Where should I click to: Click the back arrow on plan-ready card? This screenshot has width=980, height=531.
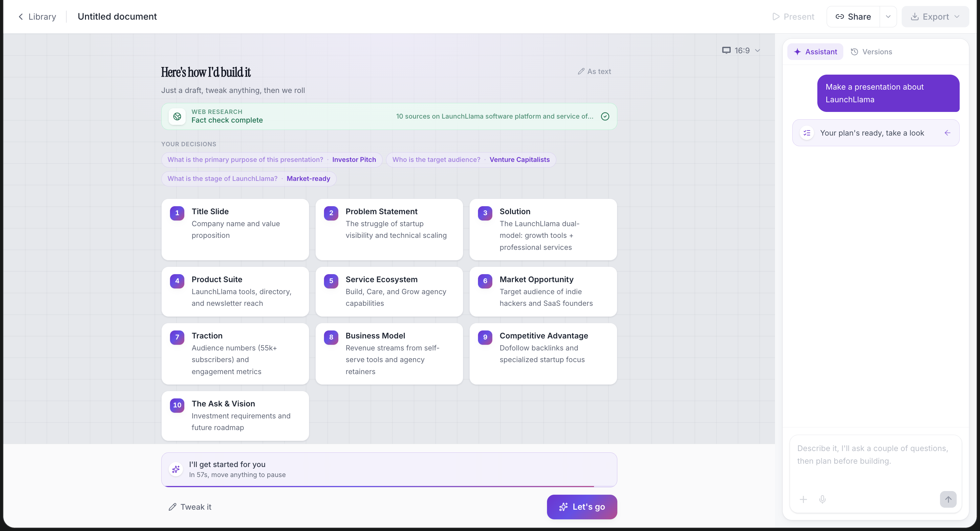(x=947, y=133)
